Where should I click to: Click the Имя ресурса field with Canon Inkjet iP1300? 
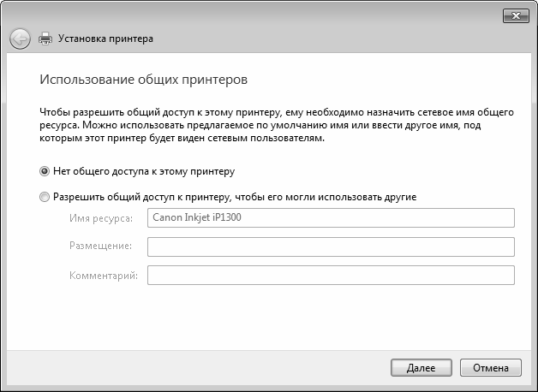pyautogui.click(x=331, y=218)
